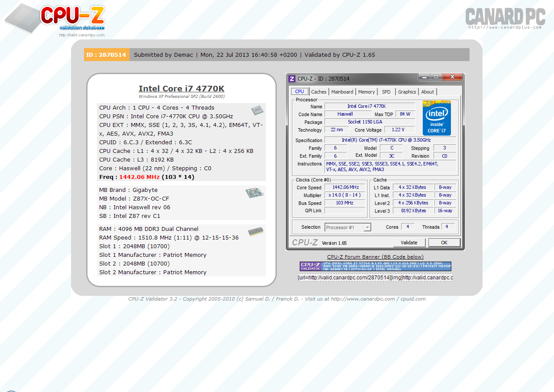This screenshot has width=554, height=392.
Task: Click the CPU chip icon beside CPU Arch
Action: 257,110
